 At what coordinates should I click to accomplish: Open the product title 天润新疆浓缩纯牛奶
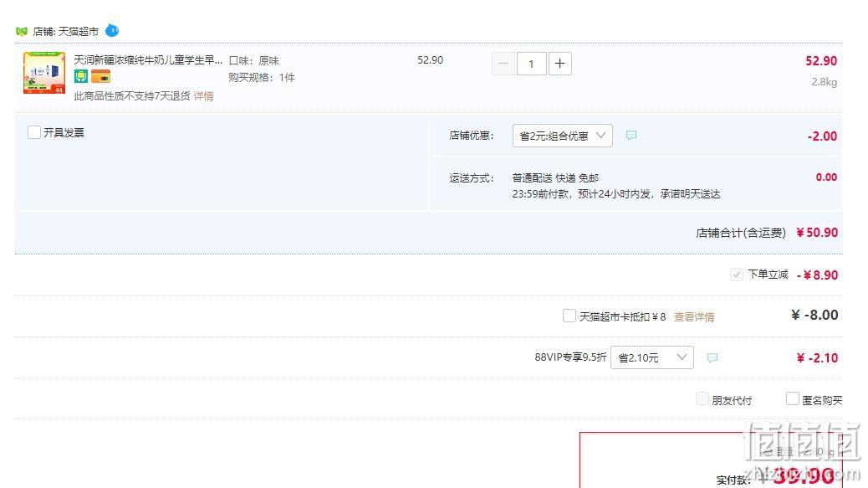[x=148, y=59]
